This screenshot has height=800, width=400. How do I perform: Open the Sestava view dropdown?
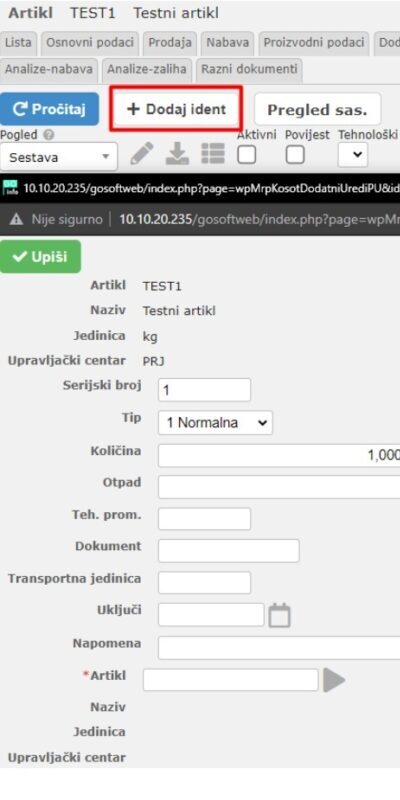pyautogui.click(x=59, y=157)
